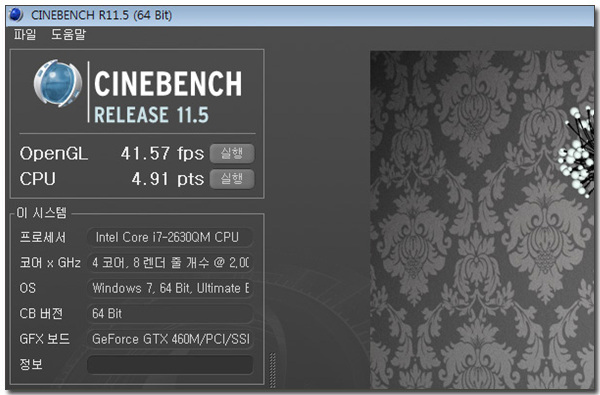Click the CB 버전 field showing 64 Bit

(x=170, y=313)
